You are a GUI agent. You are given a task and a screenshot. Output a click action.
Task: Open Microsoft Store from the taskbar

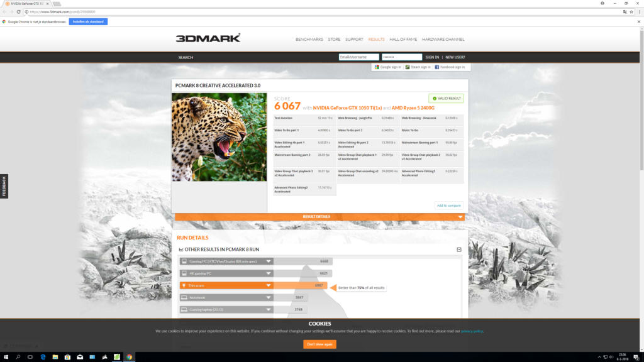pos(67,357)
